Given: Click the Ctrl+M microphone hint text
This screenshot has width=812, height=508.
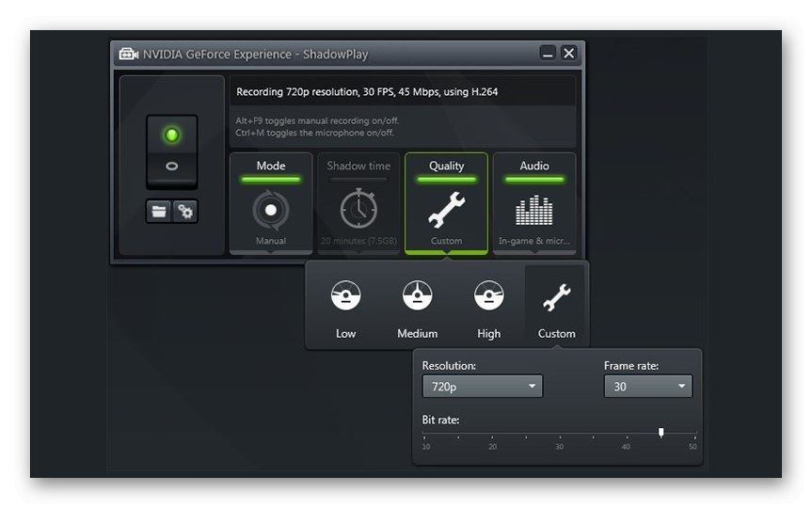Looking at the screenshot, I should click(315, 133).
